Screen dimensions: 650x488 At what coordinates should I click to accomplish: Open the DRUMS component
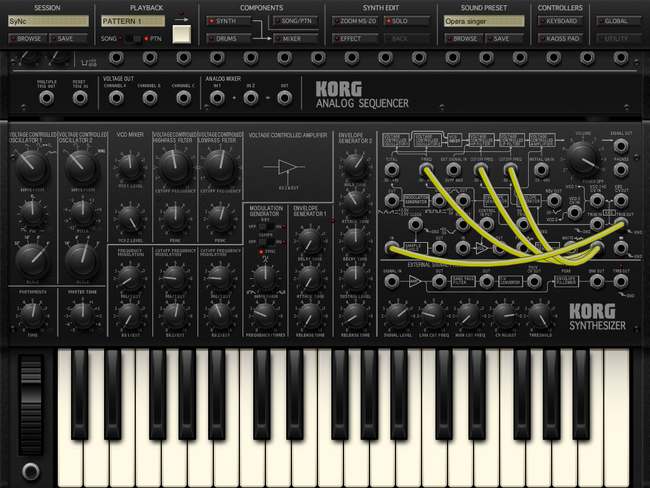[x=229, y=39]
